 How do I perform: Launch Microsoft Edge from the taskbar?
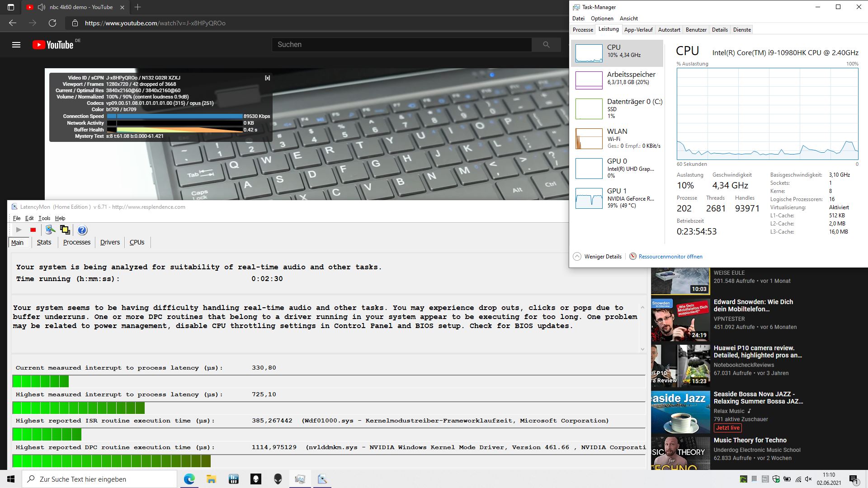pyautogui.click(x=189, y=479)
